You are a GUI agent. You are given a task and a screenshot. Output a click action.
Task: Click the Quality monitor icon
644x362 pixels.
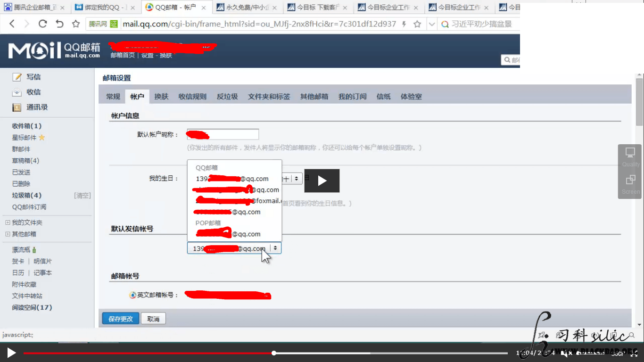point(630,152)
